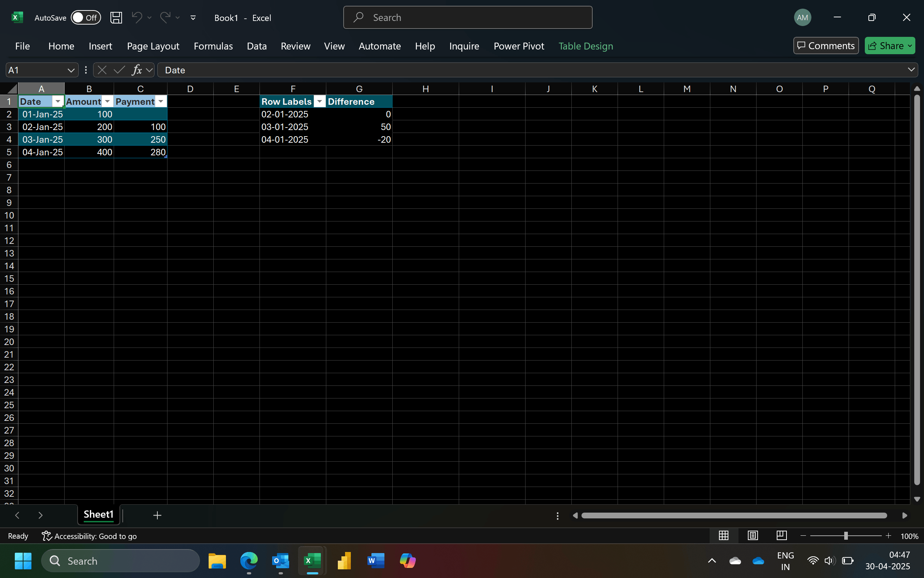Image resolution: width=924 pixels, height=578 pixels.
Task: Open the Date column filter dropdown
Action: point(58,101)
